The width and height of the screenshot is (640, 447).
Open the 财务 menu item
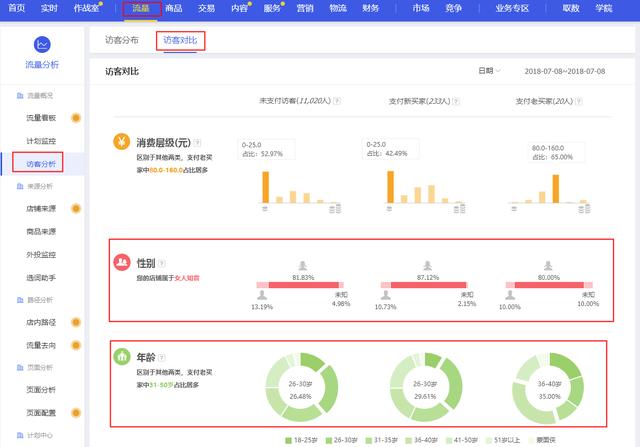(371, 8)
